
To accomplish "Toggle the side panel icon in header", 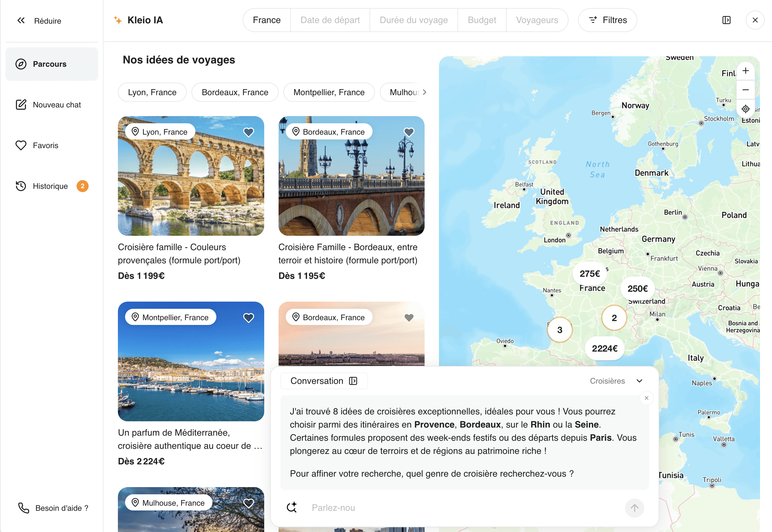I will point(726,20).
